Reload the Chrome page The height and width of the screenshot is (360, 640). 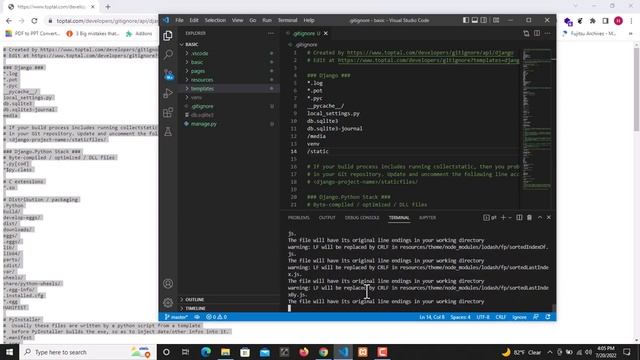pos(34,20)
